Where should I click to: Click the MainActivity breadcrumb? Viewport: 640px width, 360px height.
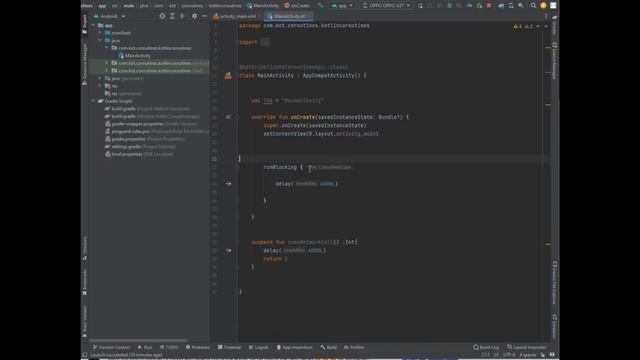click(x=263, y=6)
